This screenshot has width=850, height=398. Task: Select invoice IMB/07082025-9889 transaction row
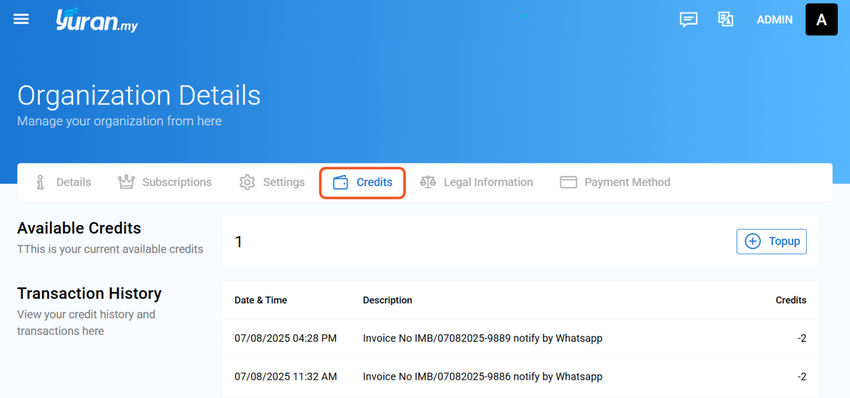point(520,338)
